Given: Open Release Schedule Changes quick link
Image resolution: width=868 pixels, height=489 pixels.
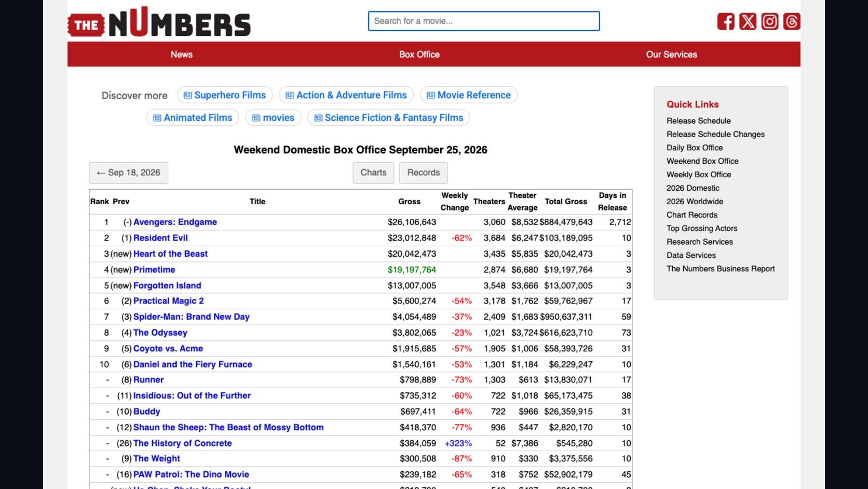Looking at the screenshot, I should pyautogui.click(x=716, y=134).
